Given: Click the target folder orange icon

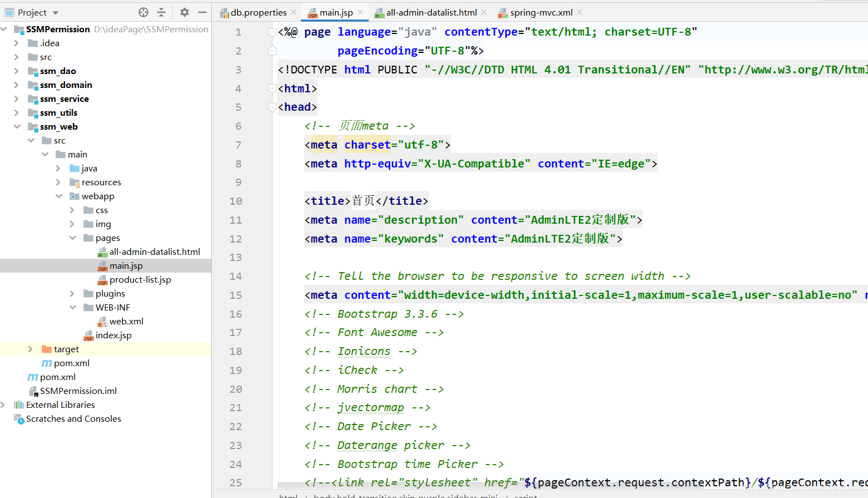Looking at the screenshot, I should [x=47, y=349].
